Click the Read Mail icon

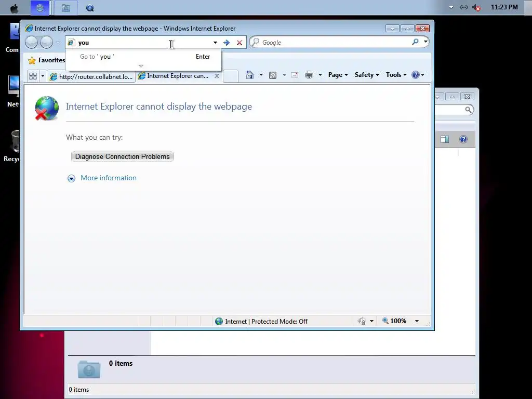[295, 75]
